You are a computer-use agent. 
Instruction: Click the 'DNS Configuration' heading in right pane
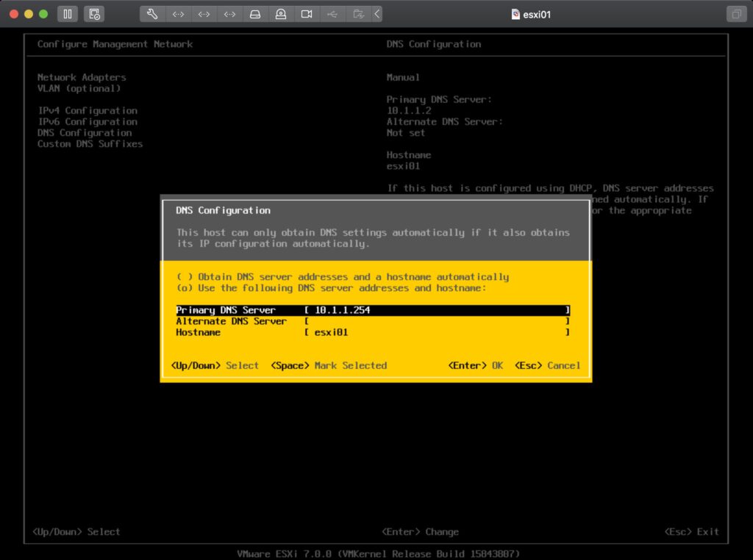(x=434, y=44)
